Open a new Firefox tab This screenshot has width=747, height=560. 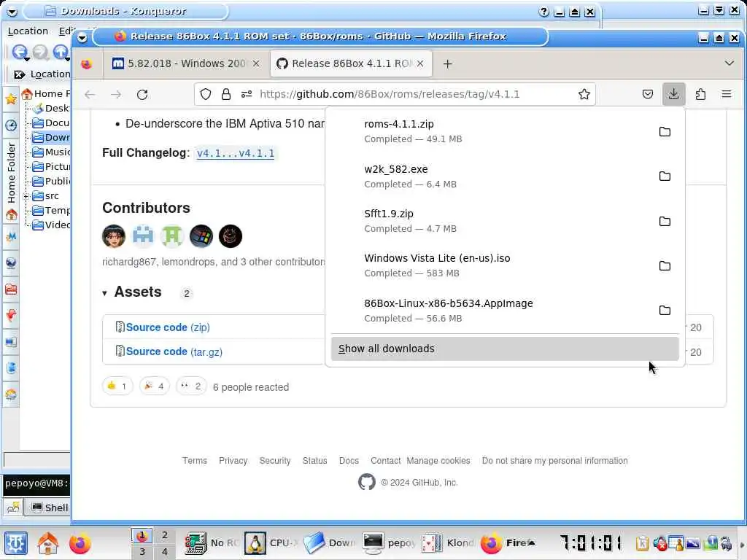(447, 63)
